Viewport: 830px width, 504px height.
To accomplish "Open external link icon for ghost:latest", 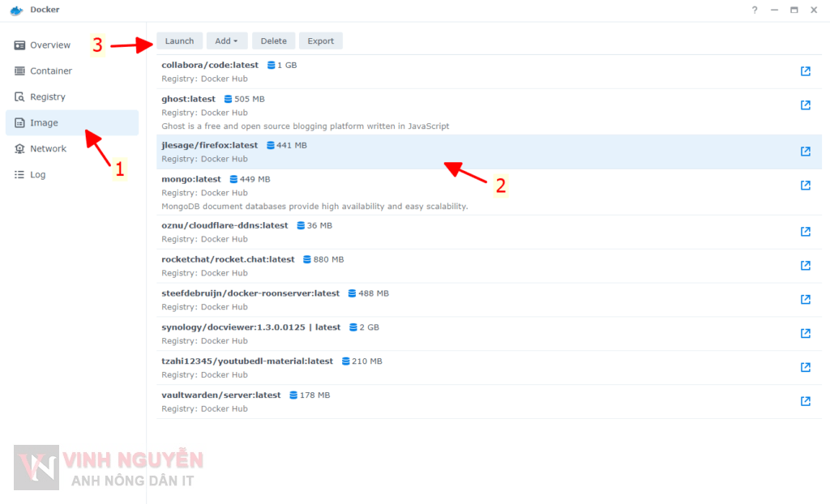I will 805,105.
